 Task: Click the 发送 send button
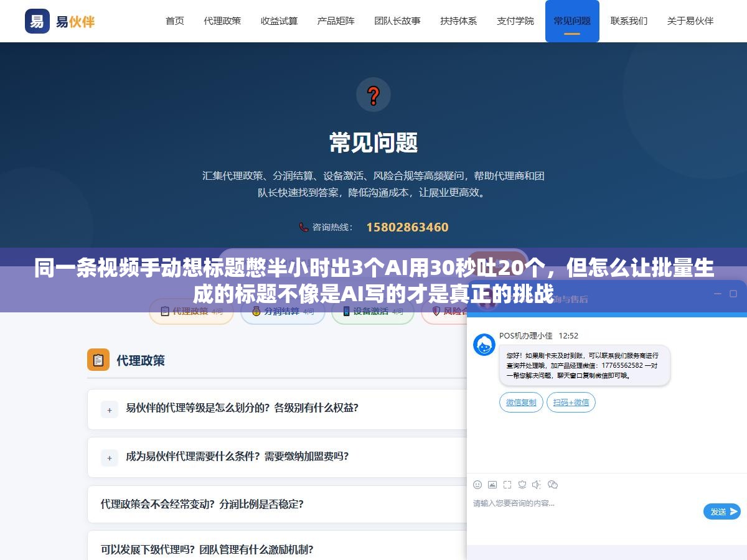tap(722, 511)
